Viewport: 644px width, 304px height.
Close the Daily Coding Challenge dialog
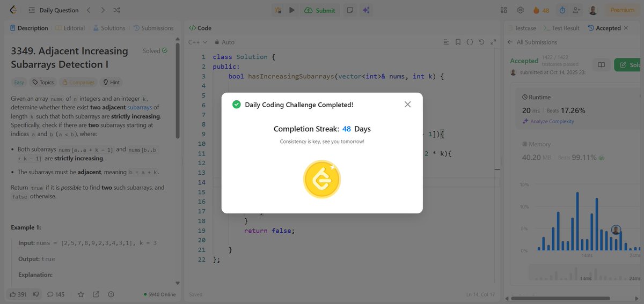tap(407, 105)
